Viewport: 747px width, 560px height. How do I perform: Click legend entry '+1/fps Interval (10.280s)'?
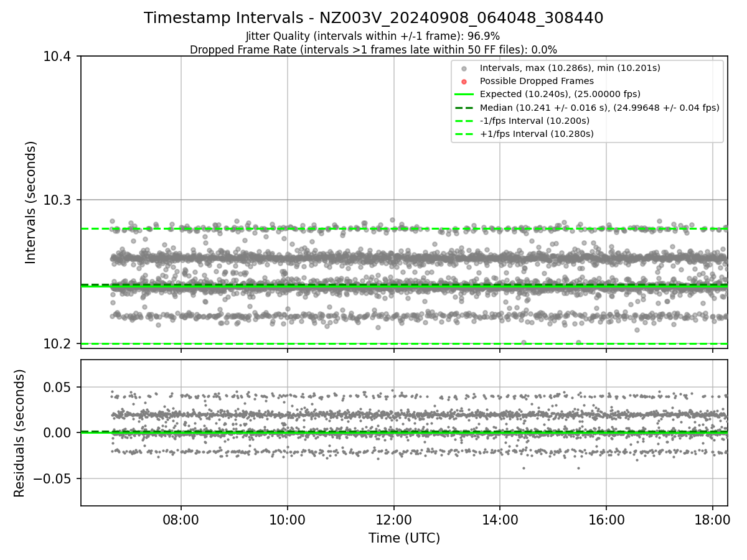(x=537, y=134)
